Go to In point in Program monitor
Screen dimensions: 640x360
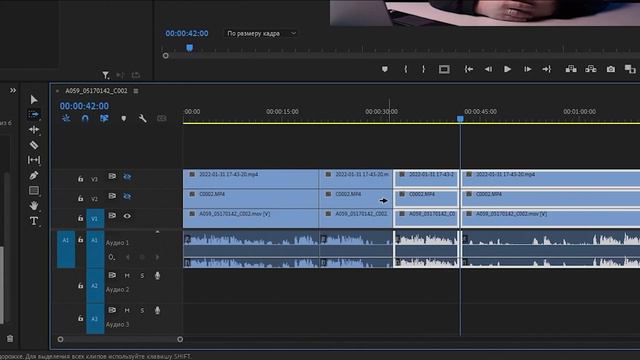(469, 69)
